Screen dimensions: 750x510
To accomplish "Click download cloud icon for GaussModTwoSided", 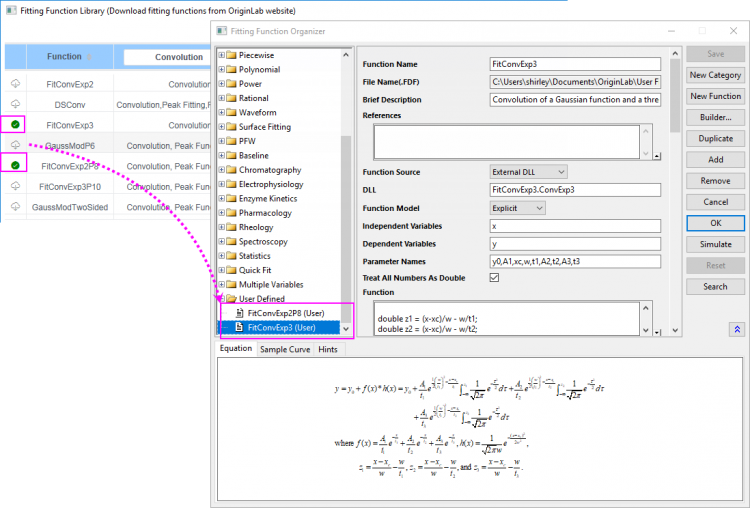I will 15,206.
